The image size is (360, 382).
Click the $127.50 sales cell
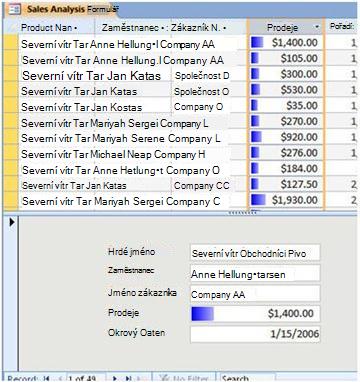(x=286, y=184)
